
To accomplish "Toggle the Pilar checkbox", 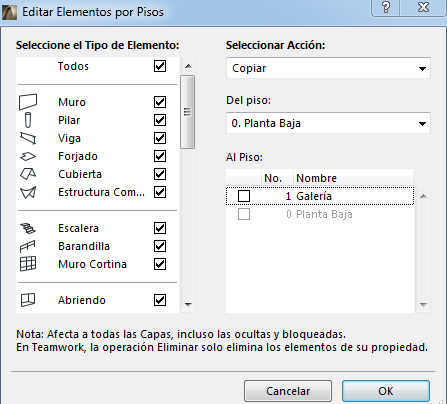I will [x=160, y=120].
